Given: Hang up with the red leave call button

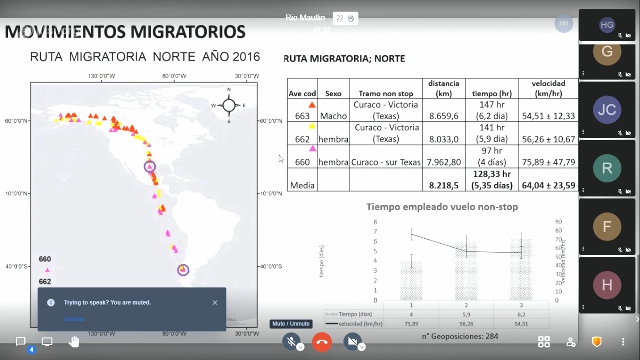Looking at the screenshot, I should [x=322, y=342].
